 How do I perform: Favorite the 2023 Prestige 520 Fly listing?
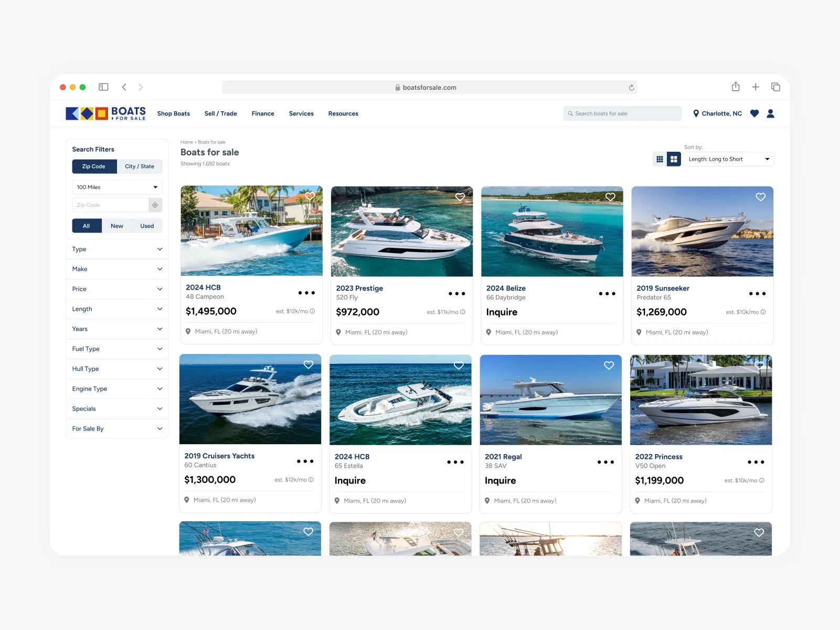(460, 197)
